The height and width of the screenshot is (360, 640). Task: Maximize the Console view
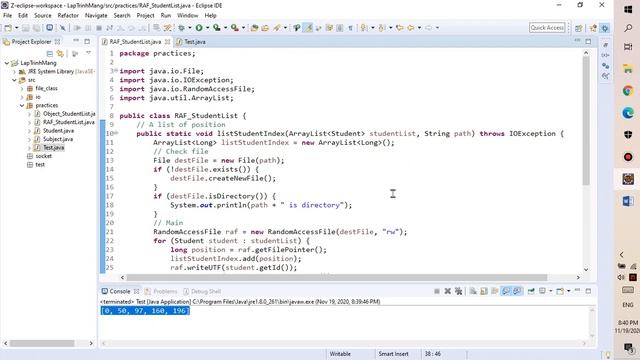[x=588, y=291]
